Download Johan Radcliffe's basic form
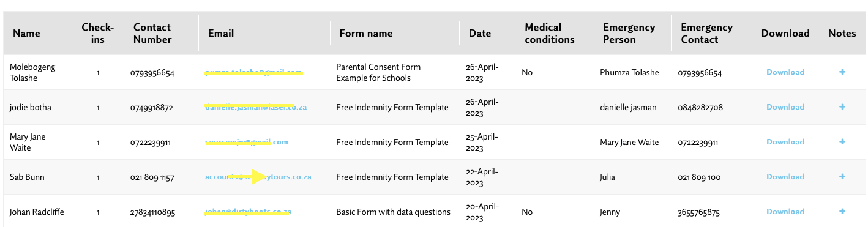Image resolution: width=868 pixels, height=227 pixels. [x=785, y=212]
